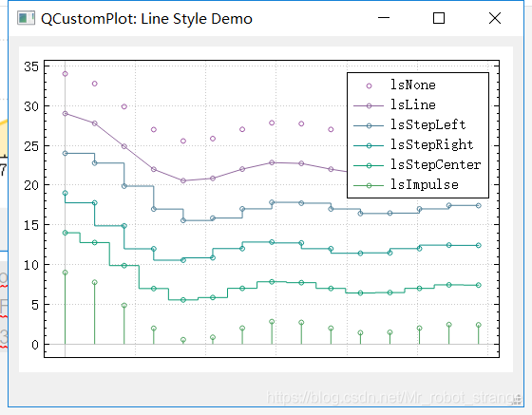Click the first lsStepRight data point near 19
The image size is (532, 415).
(66, 194)
